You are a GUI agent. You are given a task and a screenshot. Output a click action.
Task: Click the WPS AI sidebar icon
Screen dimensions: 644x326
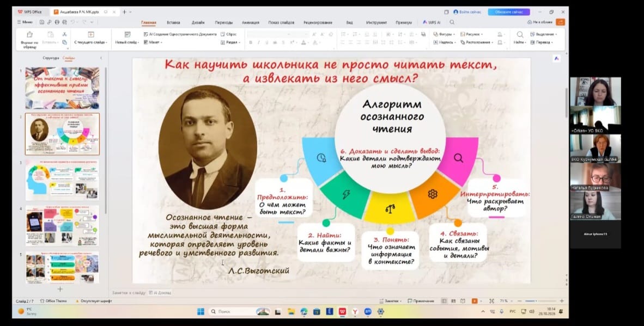click(x=556, y=59)
